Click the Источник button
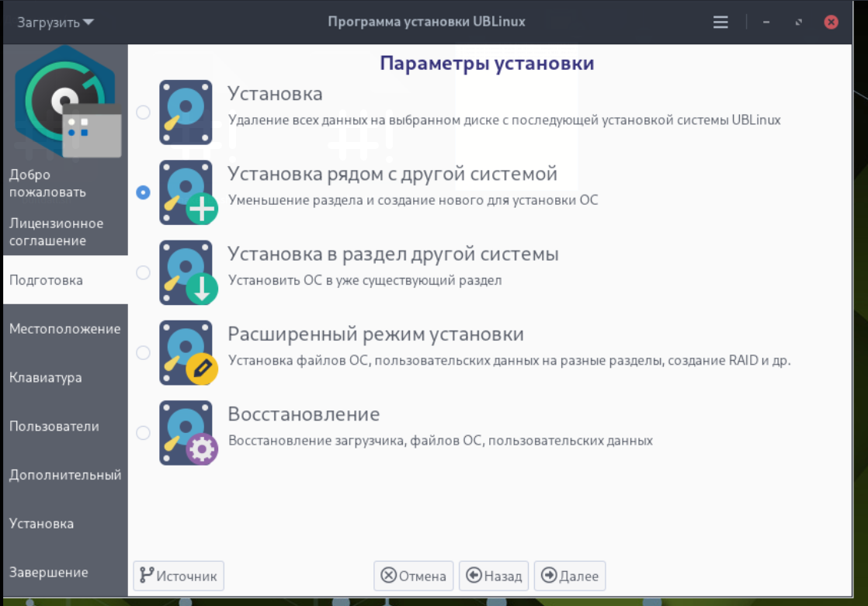868x606 pixels. coord(179,576)
